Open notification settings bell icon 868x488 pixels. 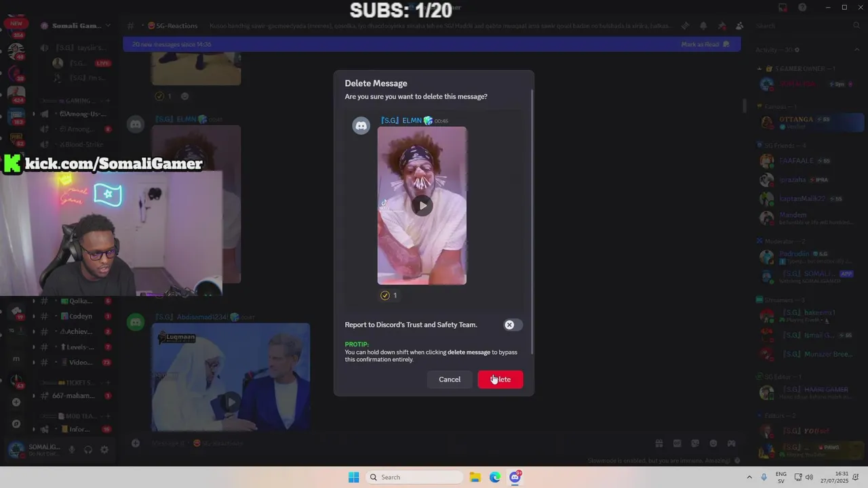click(703, 26)
